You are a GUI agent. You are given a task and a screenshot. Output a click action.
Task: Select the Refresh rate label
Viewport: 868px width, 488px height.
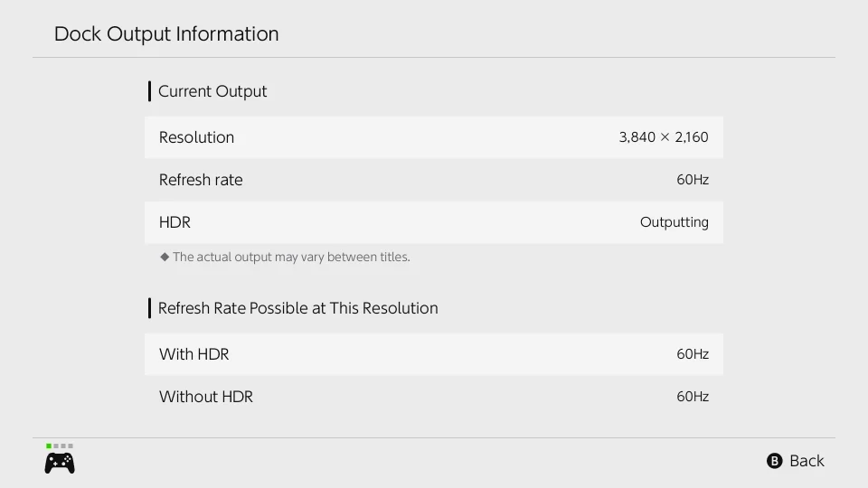pyautogui.click(x=201, y=180)
